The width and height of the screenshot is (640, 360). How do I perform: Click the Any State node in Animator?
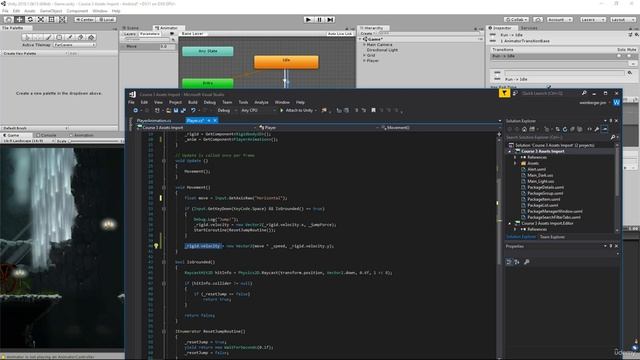208,51
